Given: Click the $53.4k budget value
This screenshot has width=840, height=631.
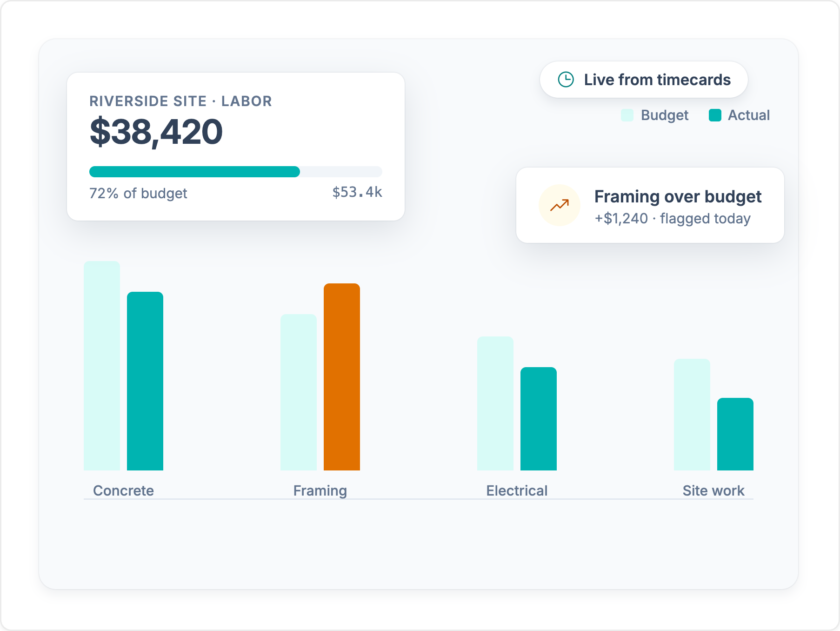Looking at the screenshot, I should tap(357, 192).
